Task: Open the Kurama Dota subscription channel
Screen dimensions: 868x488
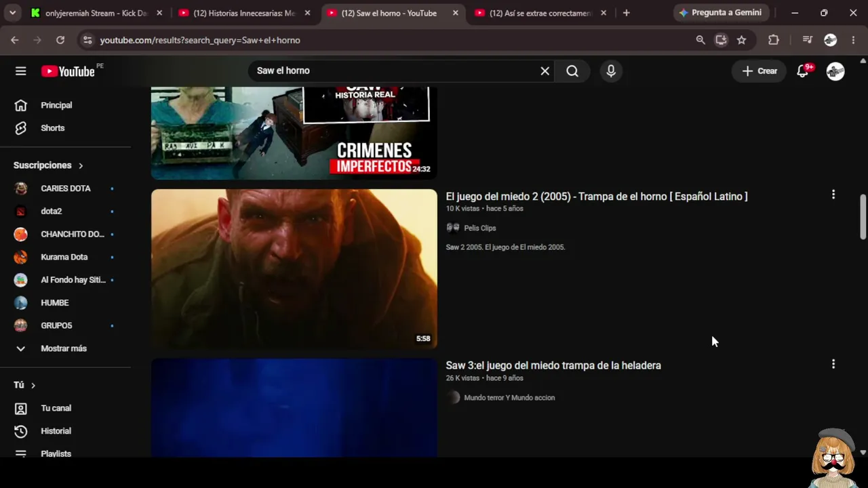Action: coord(66,257)
